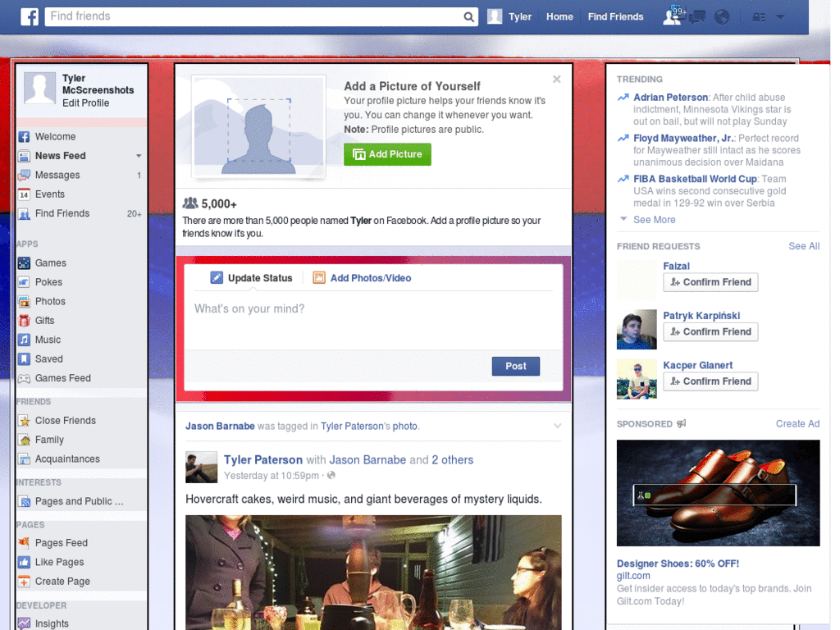Expand the News Feed sort dropdown arrow
The width and height of the screenshot is (840, 630).
click(139, 156)
